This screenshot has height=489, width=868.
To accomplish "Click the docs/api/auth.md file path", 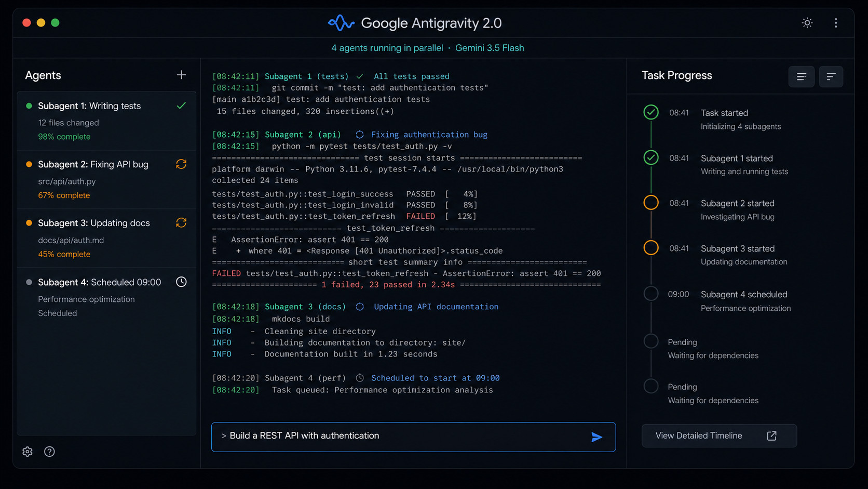I will point(71,240).
